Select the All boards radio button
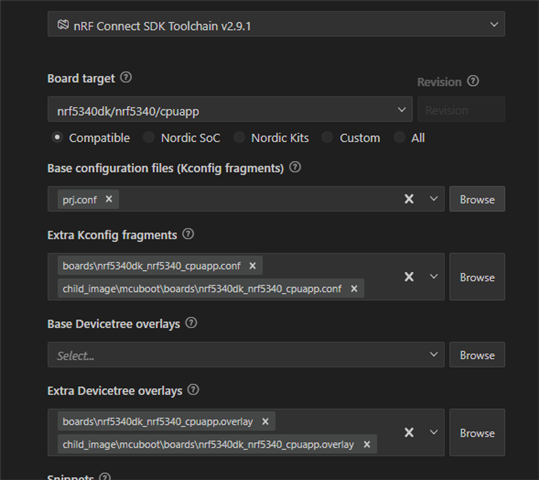Image resolution: width=539 pixels, height=480 pixels. coord(399,138)
